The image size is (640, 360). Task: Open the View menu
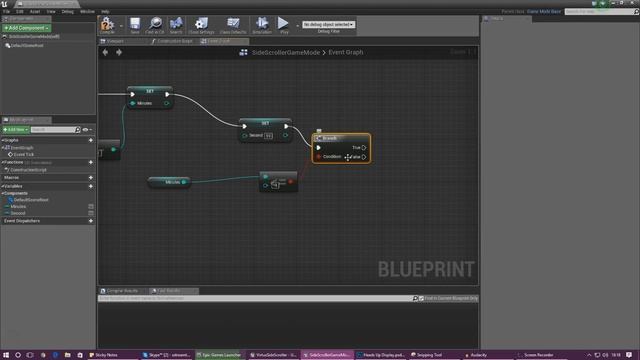pos(51,11)
